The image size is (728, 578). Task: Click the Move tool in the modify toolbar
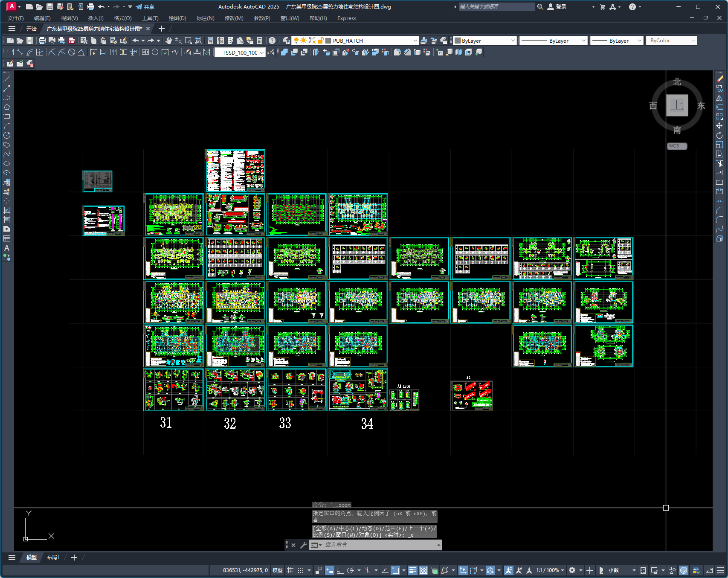coord(719,126)
